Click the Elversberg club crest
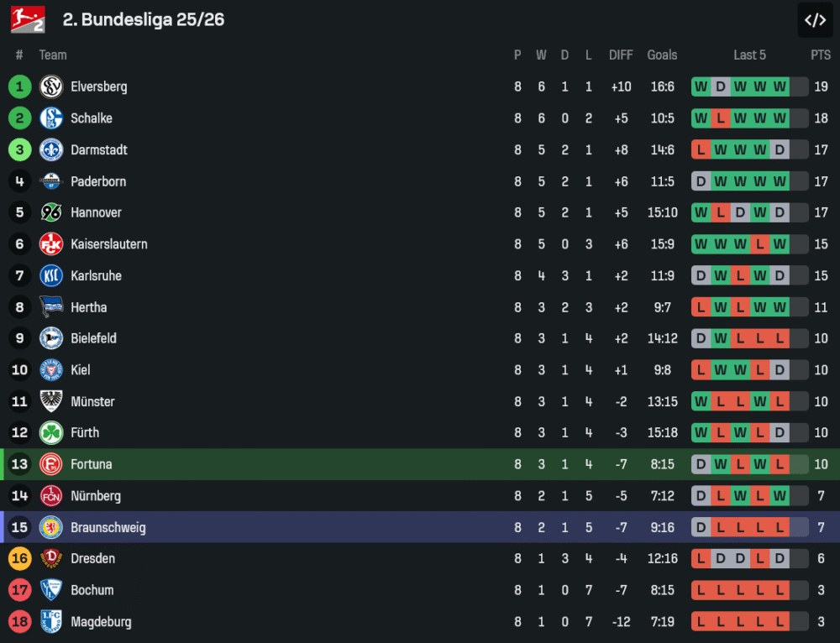 51,86
